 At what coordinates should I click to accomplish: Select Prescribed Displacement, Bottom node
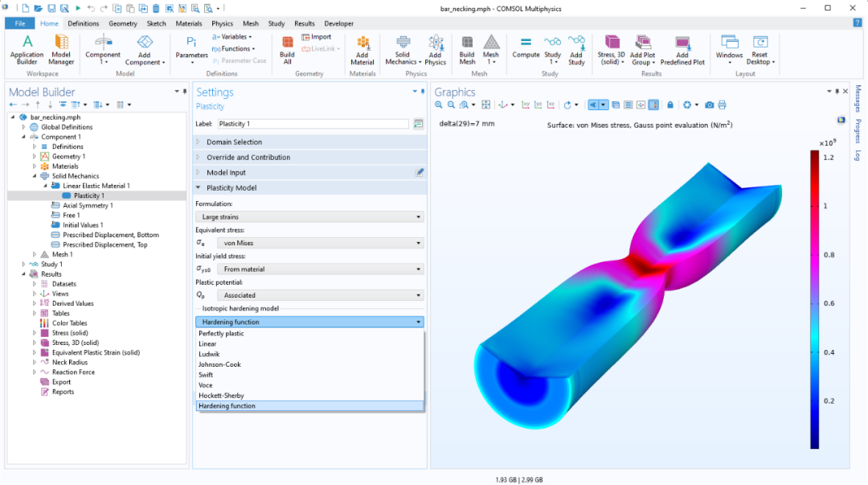[x=111, y=235]
